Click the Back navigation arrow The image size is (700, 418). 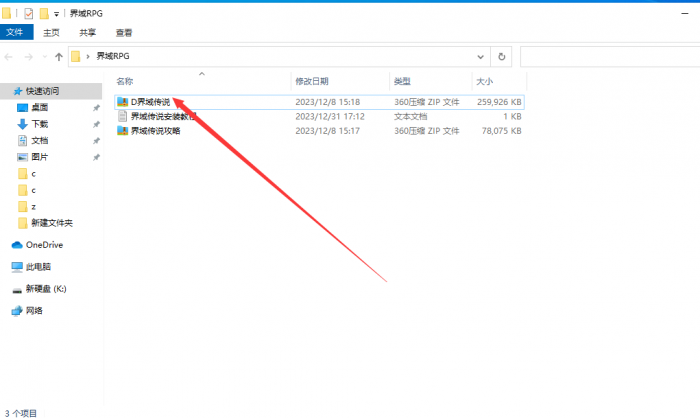[8, 57]
